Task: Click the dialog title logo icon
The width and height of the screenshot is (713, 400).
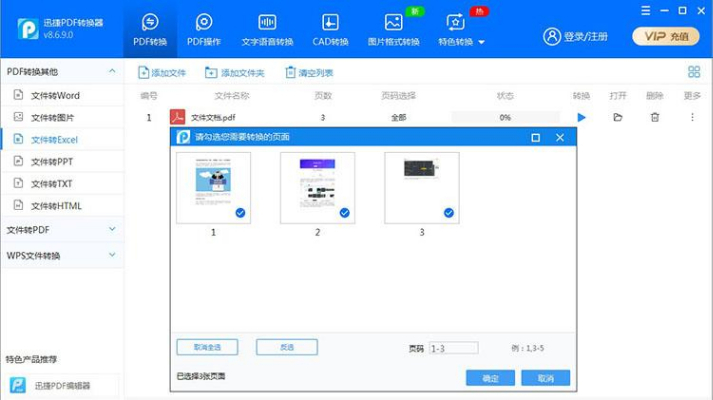Action: click(183, 137)
